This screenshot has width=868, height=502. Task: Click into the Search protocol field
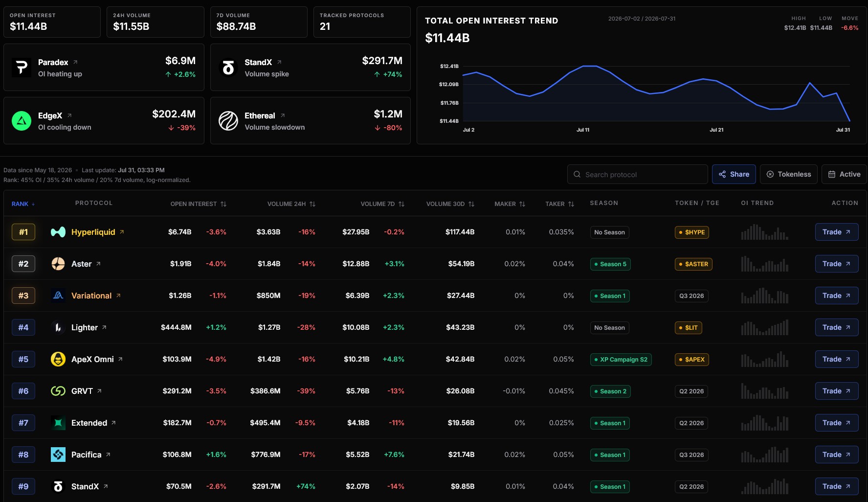coord(637,174)
